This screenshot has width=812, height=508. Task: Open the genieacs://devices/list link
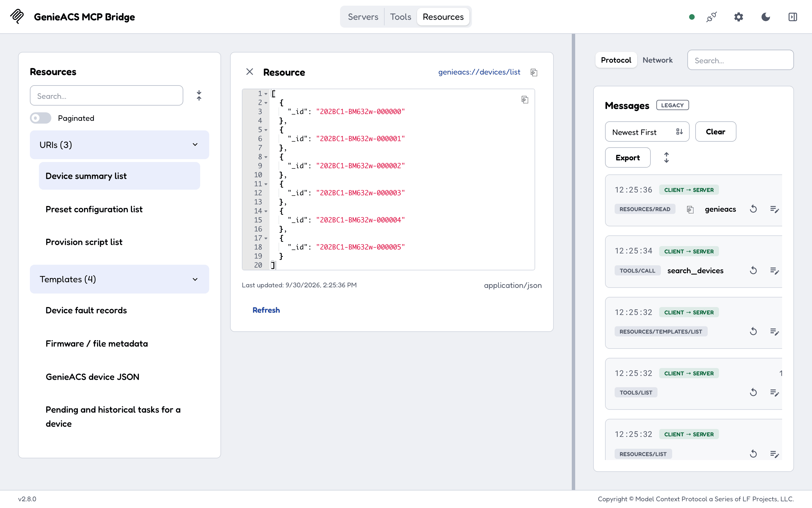point(479,72)
